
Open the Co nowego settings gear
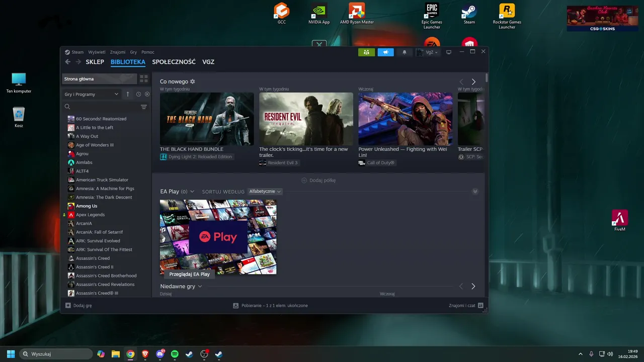tap(192, 81)
